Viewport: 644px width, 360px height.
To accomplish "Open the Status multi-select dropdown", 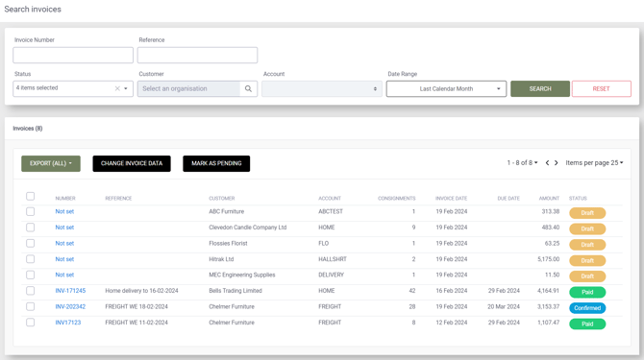I will pyautogui.click(x=73, y=88).
